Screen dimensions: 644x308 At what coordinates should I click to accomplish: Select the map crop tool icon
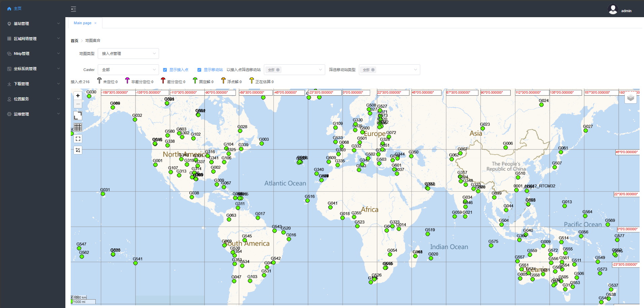pos(78,150)
